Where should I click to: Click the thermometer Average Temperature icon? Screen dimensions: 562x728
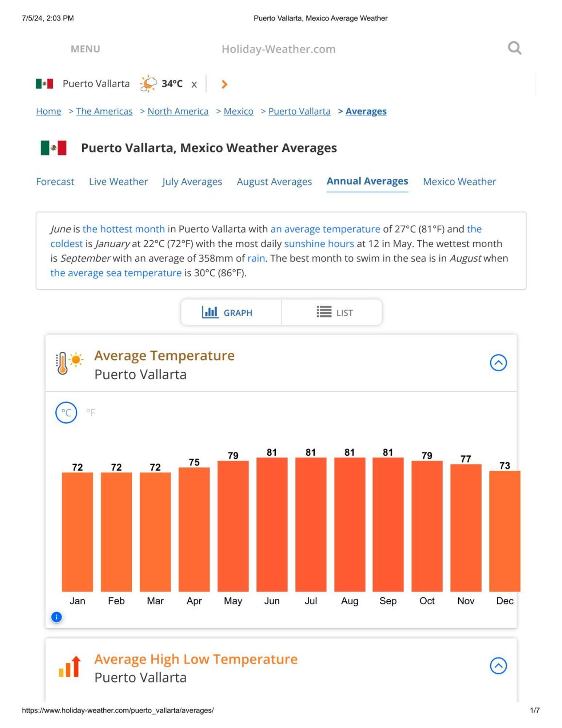pyautogui.click(x=69, y=363)
